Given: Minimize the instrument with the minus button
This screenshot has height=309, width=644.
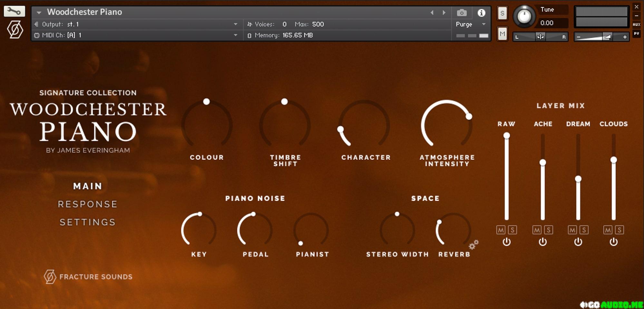Looking at the screenshot, I should [x=636, y=15].
